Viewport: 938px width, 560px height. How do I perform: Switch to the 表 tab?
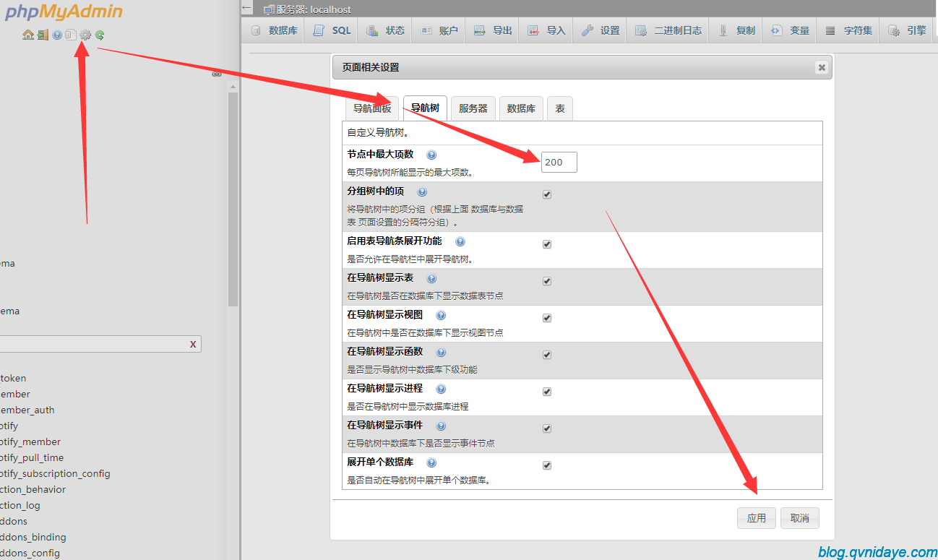560,108
